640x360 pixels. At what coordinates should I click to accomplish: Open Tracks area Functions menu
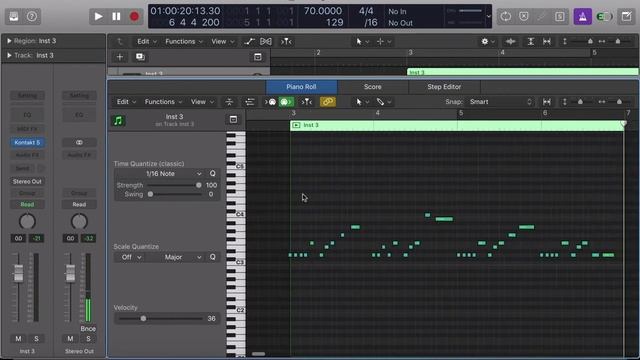coord(184,41)
